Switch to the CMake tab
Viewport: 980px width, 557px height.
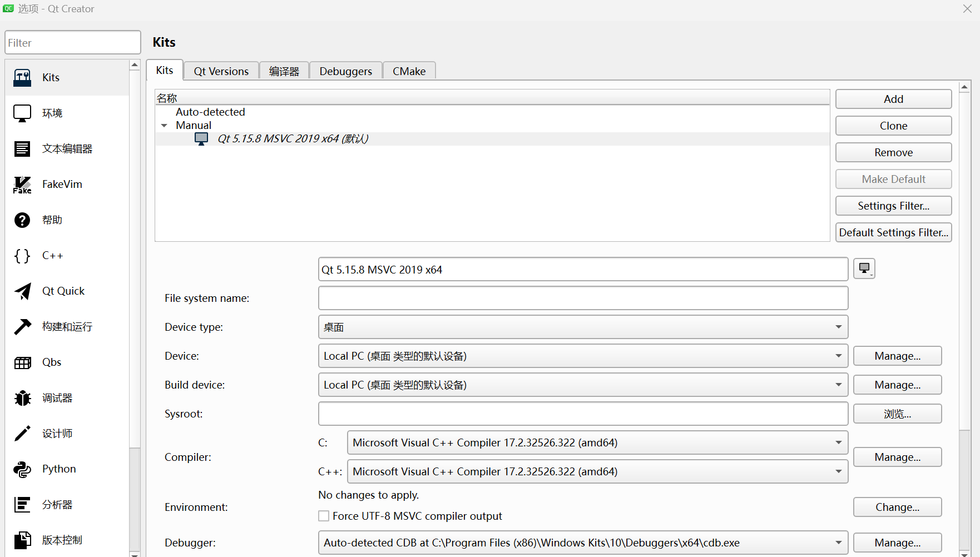coord(409,71)
